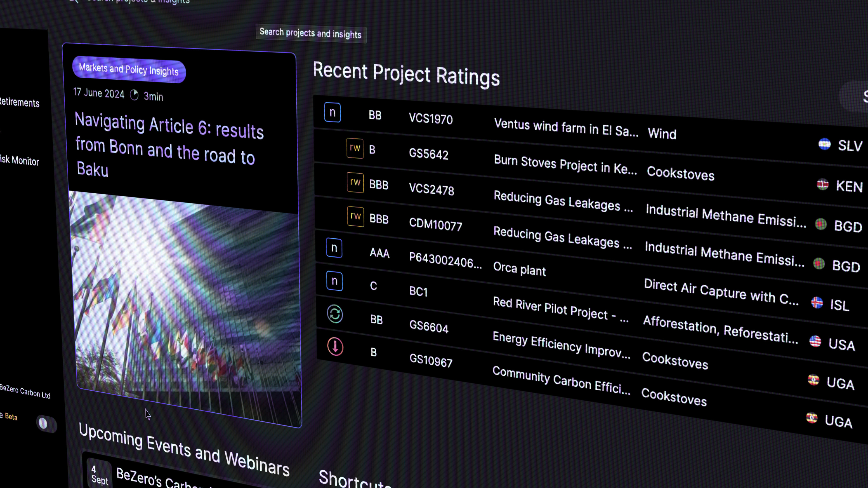Image resolution: width=868 pixels, height=488 pixels.
Task: Click the red downgrade arrow on GS10967 row
Action: tap(335, 347)
